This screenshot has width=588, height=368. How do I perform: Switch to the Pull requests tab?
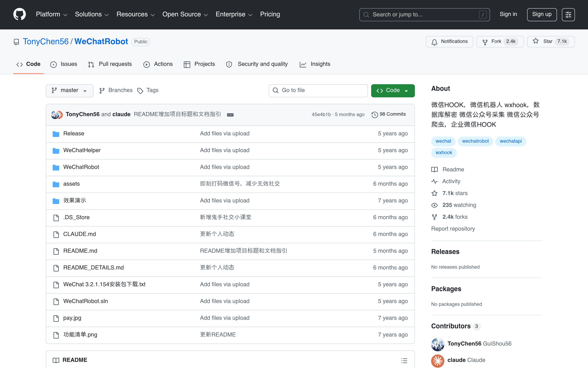click(x=110, y=64)
